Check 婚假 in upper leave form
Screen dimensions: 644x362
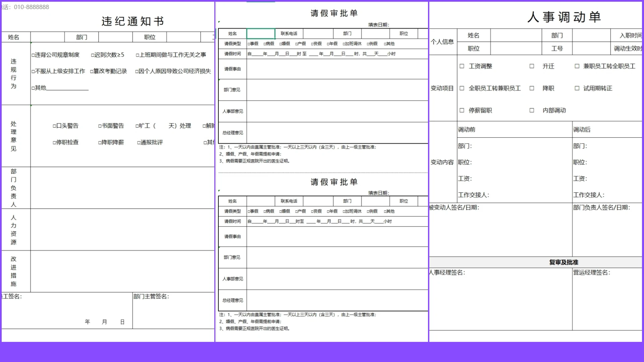pyautogui.click(x=280, y=44)
